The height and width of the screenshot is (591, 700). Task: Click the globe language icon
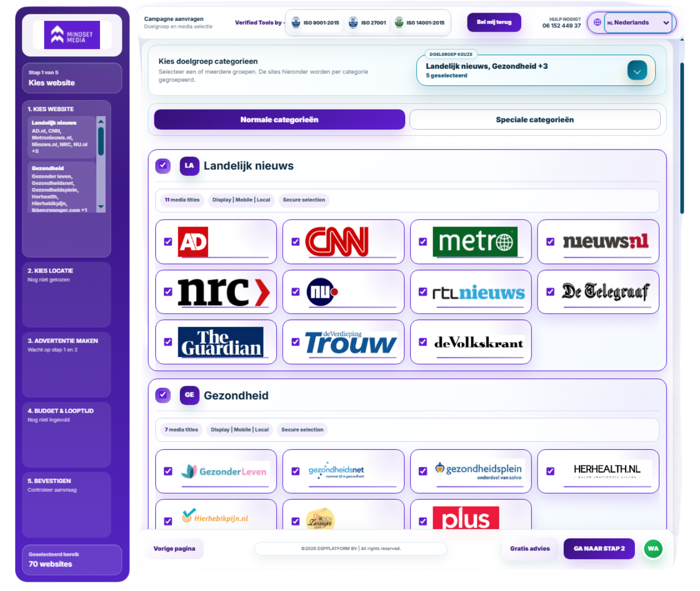tap(597, 22)
